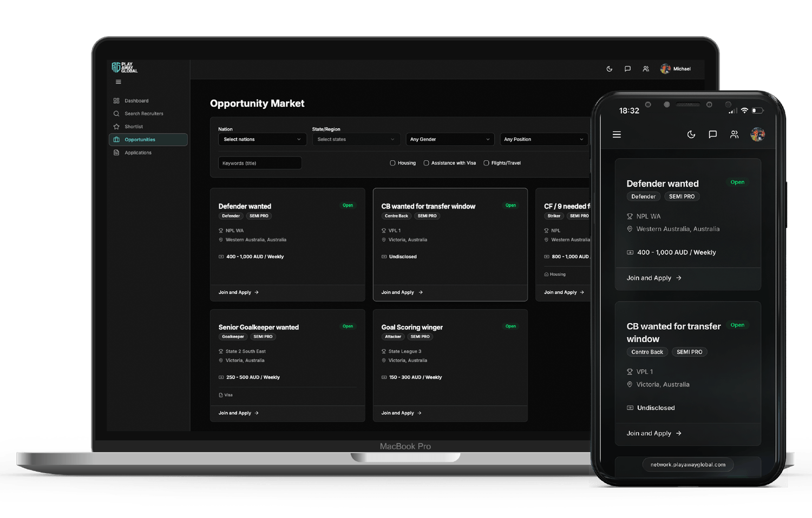Click trophy icon beside VPL 1 on laptop
Screen dimensions: 812x518
coord(384,231)
